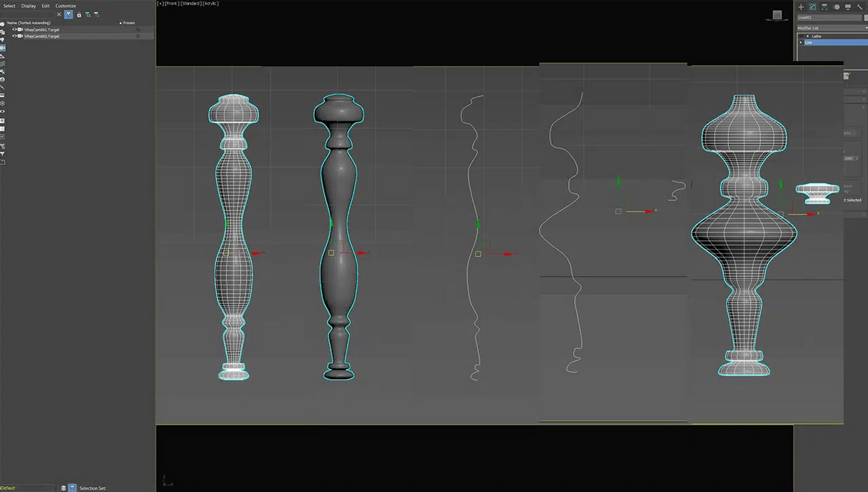Click the filter funnel icon in Scene Explorer
Image resolution: width=868 pixels, height=492 pixels.
pyautogui.click(x=68, y=14)
